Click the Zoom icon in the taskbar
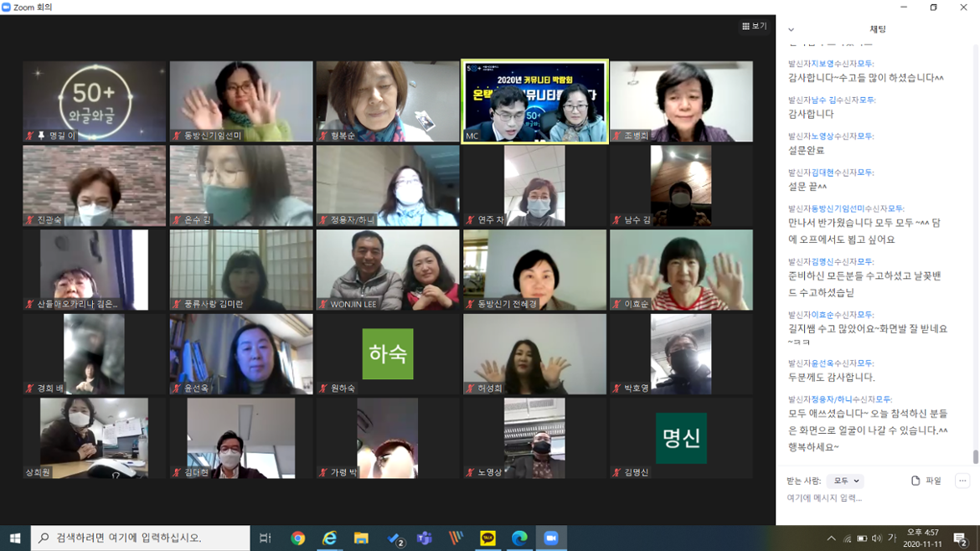 551,538
